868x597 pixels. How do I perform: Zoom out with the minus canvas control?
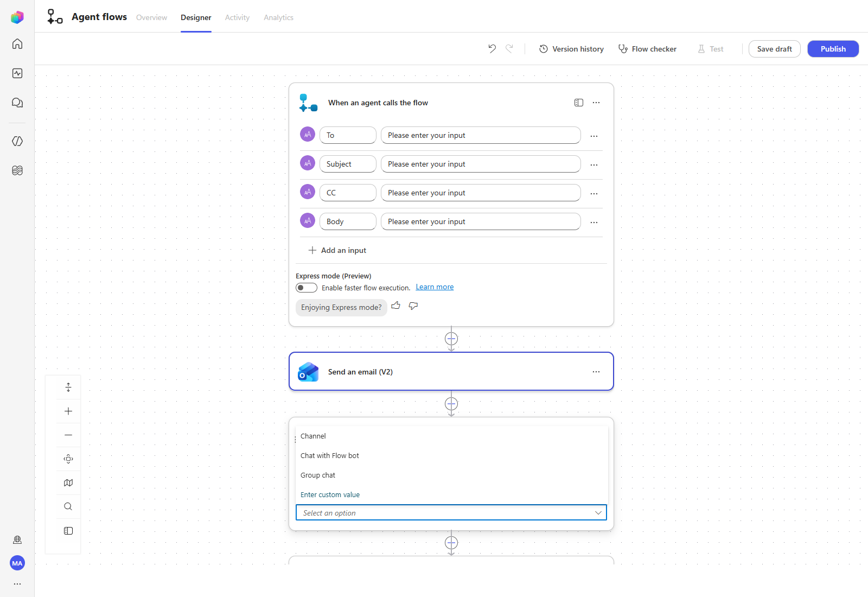click(68, 435)
